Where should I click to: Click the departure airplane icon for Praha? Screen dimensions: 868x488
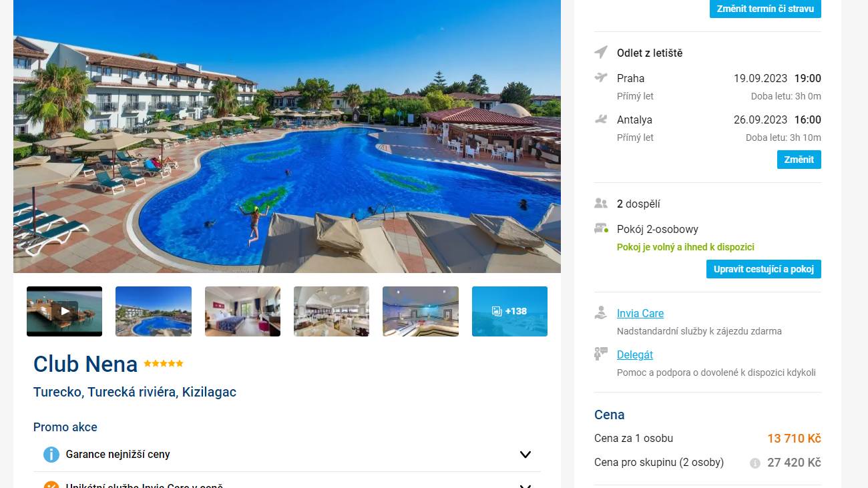[601, 77]
